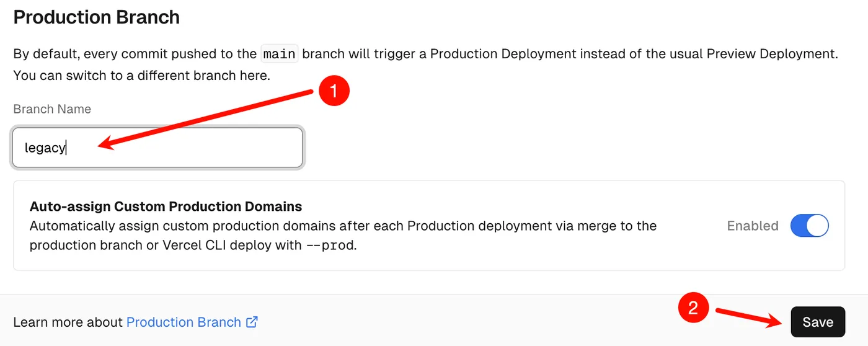Click the Branch Name input field
The image size is (868, 346).
tap(157, 148)
